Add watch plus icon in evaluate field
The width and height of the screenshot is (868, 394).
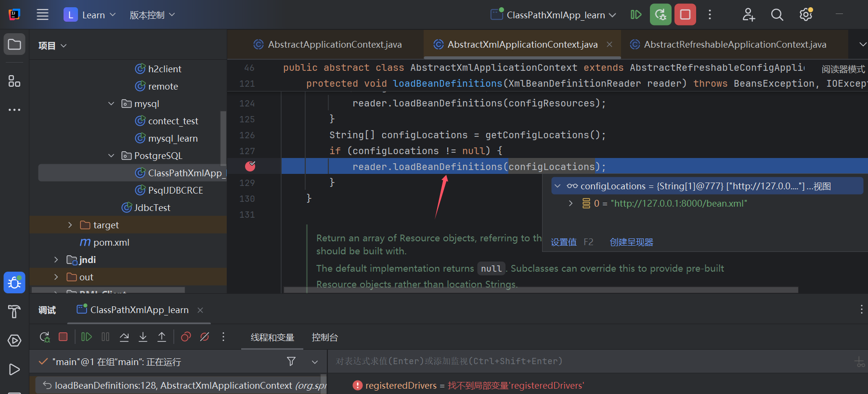tap(859, 362)
